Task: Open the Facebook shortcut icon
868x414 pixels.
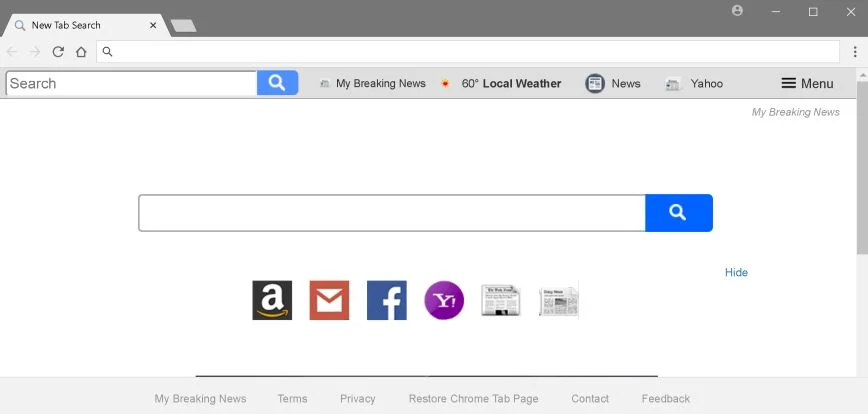Action: [387, 300]
